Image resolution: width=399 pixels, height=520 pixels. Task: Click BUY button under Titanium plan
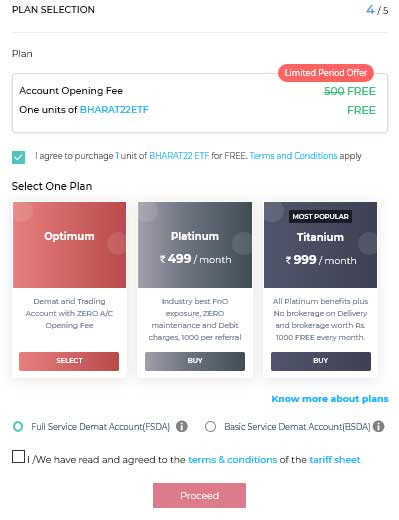click(321, 361)
